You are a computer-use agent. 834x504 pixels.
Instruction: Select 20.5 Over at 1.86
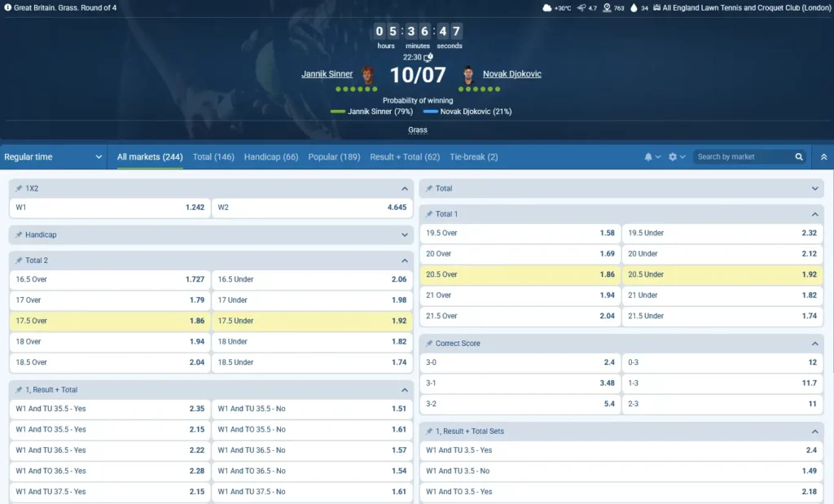pyautogui.click(x=520, y=274)
